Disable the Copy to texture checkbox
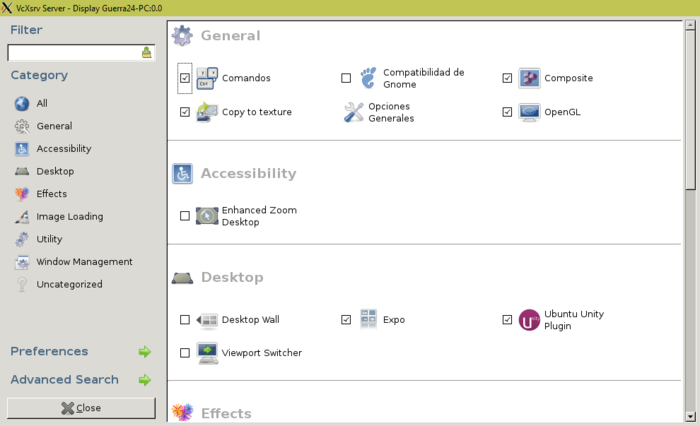The width and height of the screenshot is (700, 426). [185, 112]
